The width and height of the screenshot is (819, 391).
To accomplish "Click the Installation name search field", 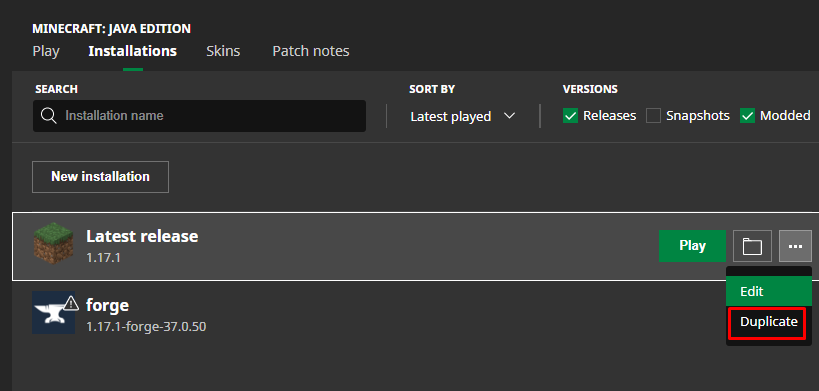I will click(x=199, y=116).
